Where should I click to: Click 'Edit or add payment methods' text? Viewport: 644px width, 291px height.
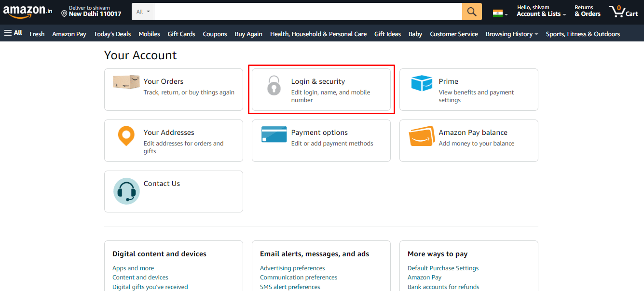point(332,144)
